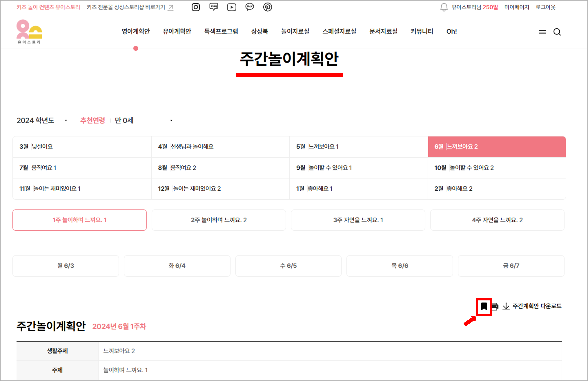
Task: Select 1주 놀이하며 느껴요. 1
Action: coord(80,220)
